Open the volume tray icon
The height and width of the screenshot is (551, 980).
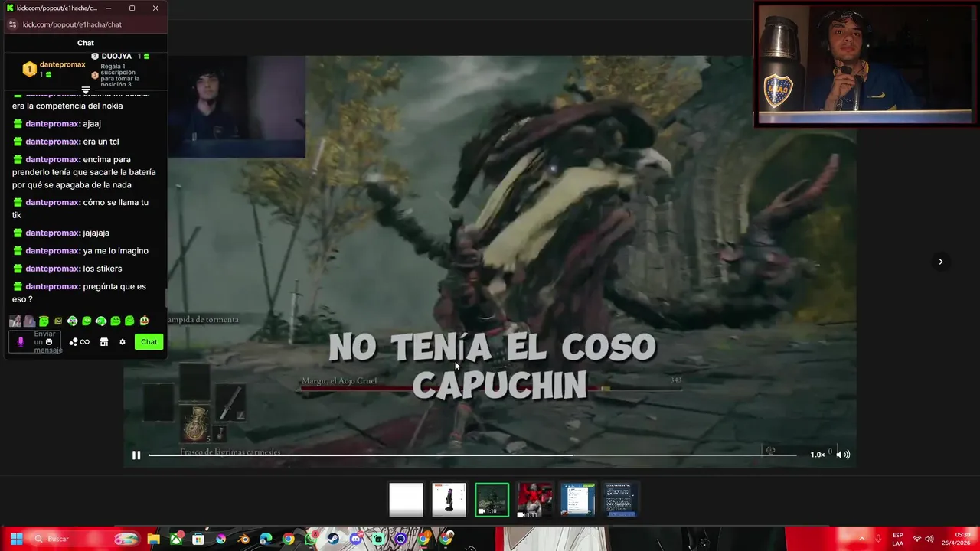929,539
